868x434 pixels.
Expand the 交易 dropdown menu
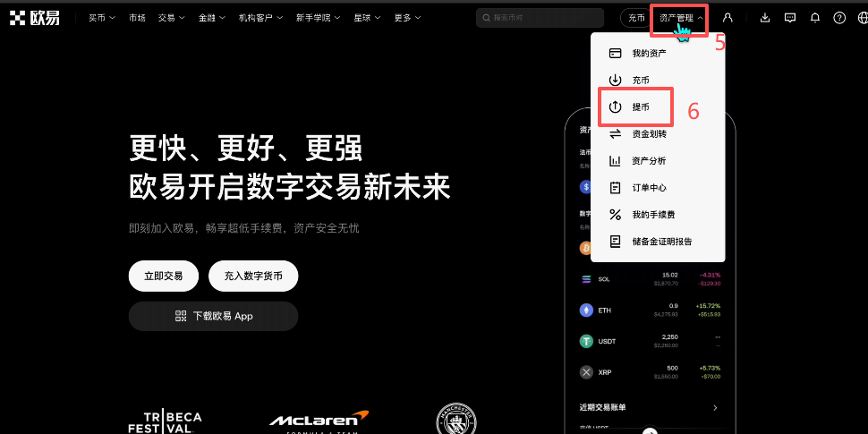tap(171, 18)
